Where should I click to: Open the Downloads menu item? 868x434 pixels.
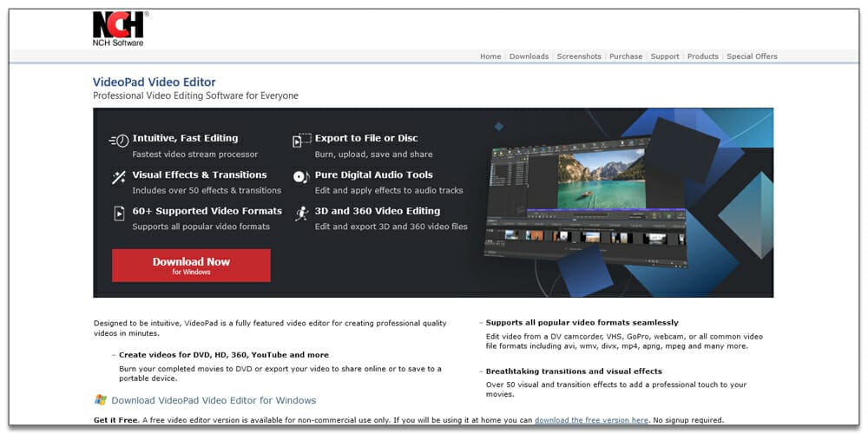(x=529, y=56)
